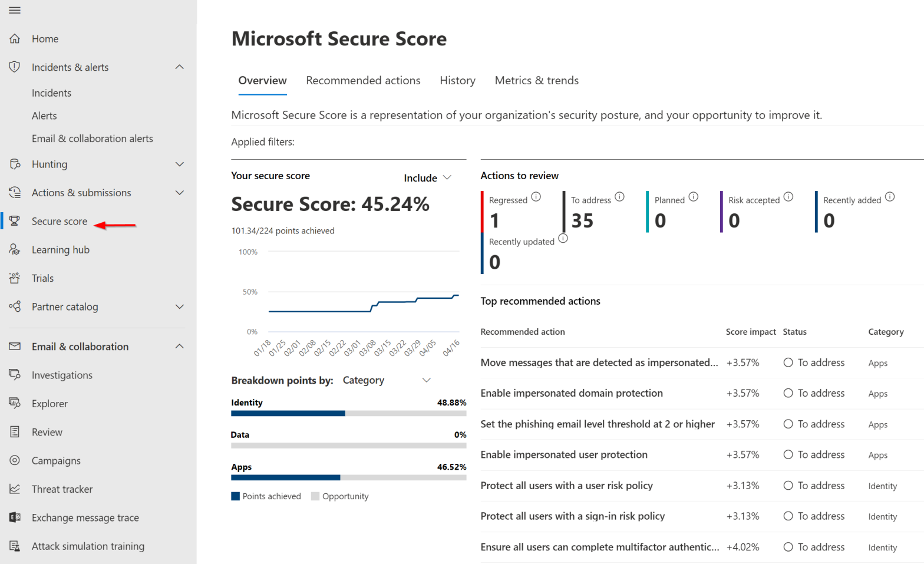Navigate to Email & collaboration alerts
This screenshot has width=924, height=564.
tap(92, 138)
